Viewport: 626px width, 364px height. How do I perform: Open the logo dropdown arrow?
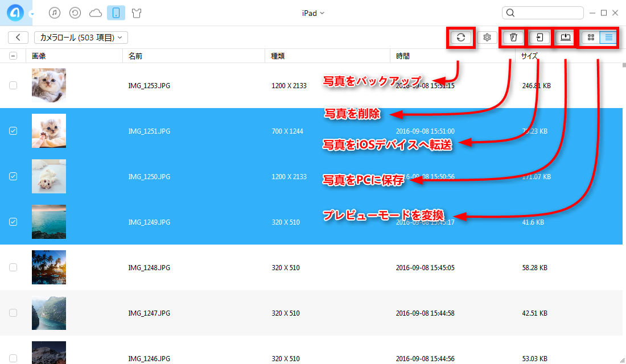[32, 14]
